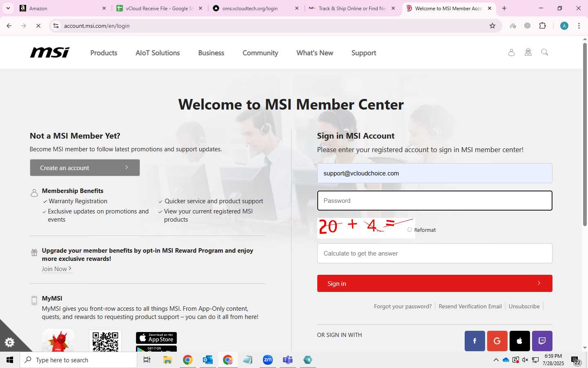Open Task View on taskbar
This screenshot has height=368, width=588.
[x=147, y=360]
